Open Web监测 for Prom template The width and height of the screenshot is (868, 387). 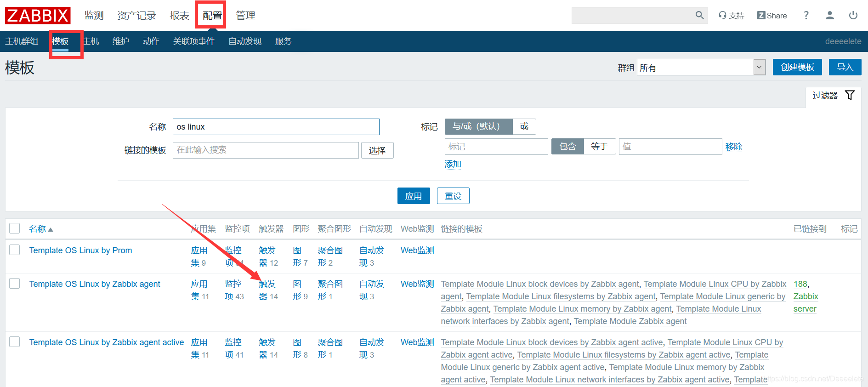tap(417, 250)
